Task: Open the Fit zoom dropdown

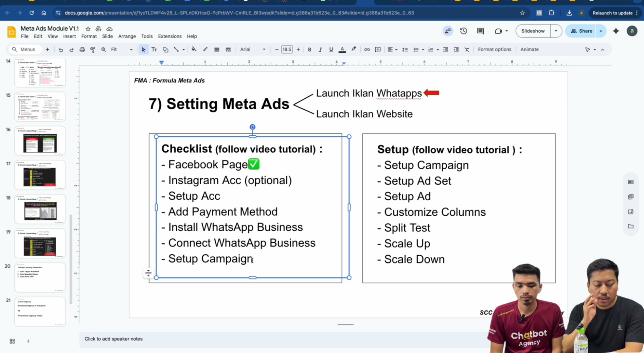Action: click(122, 50)
